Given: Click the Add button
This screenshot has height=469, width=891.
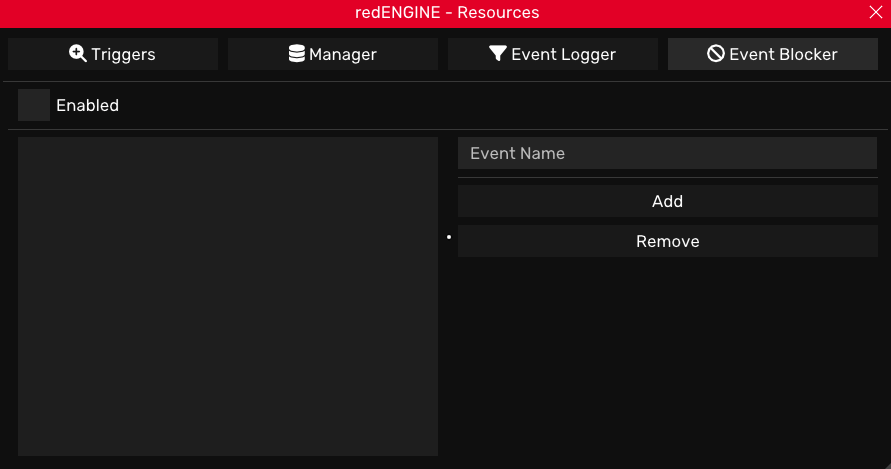Looking at the screenshot, I should [x=667, y=201].
